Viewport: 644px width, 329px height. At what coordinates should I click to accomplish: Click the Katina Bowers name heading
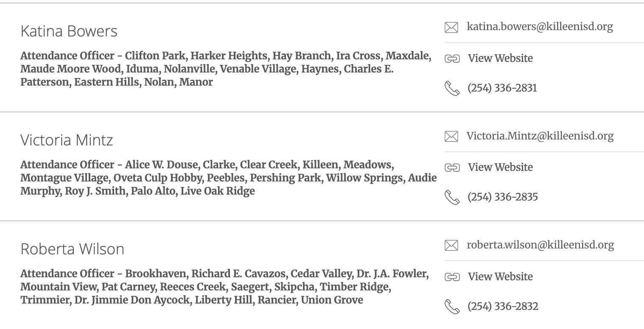pyautogui.click(x=69, y=31)
